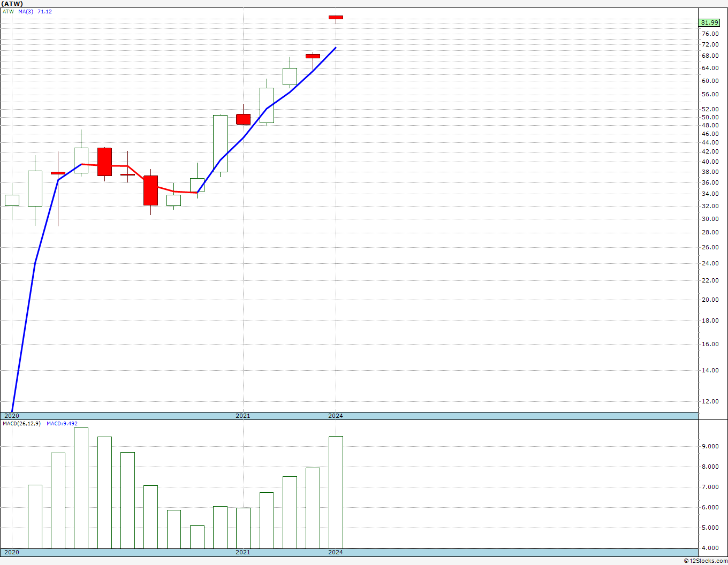Select the 14.00 price axis label
The height and width of the screenshot is (565, 728).
click(710, 370)
